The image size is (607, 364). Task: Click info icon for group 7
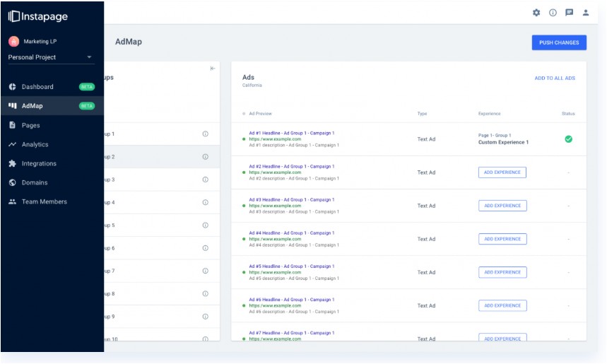205,271
